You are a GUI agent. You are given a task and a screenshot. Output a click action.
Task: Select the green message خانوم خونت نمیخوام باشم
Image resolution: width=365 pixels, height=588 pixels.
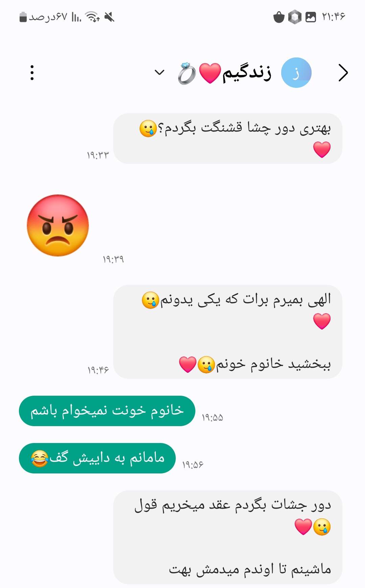click(x=107, y=411)
